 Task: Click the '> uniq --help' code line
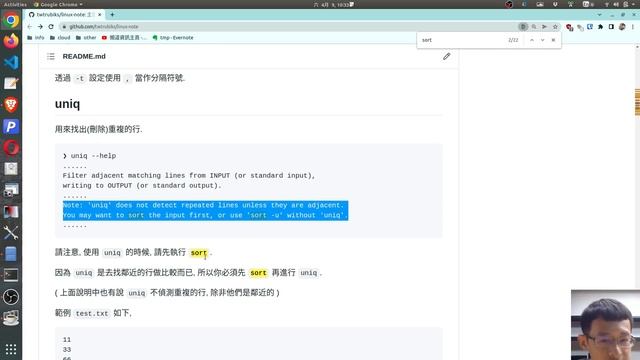pyautogui.click(x=89, y=156)
